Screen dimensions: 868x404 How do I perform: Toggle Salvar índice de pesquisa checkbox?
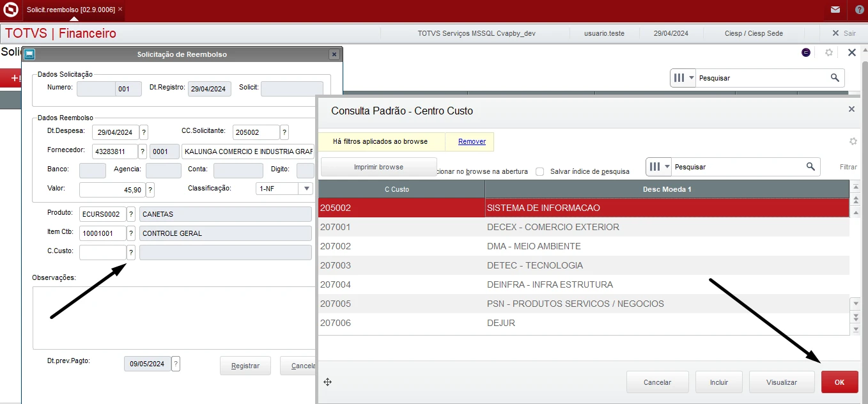pyautogui.click(x=540, y=171)
